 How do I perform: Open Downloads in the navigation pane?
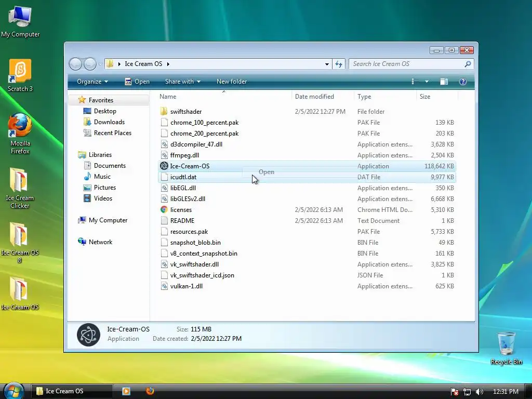109,122
